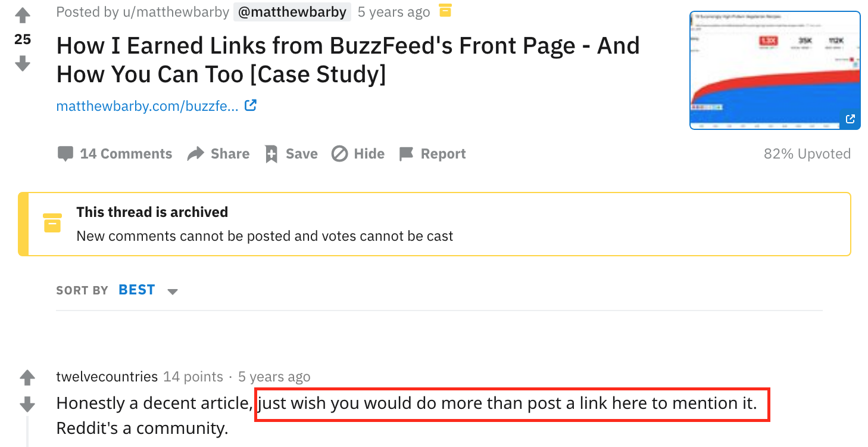Click the @matthewbarby flair tag
Viewport: 868px width, 447px height.
pos(292,12)
